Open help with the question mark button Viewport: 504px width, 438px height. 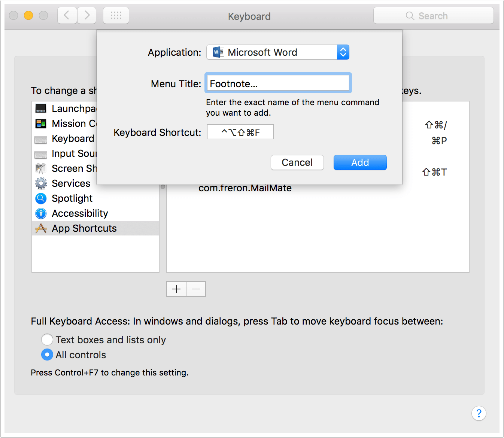pos(479,414)
